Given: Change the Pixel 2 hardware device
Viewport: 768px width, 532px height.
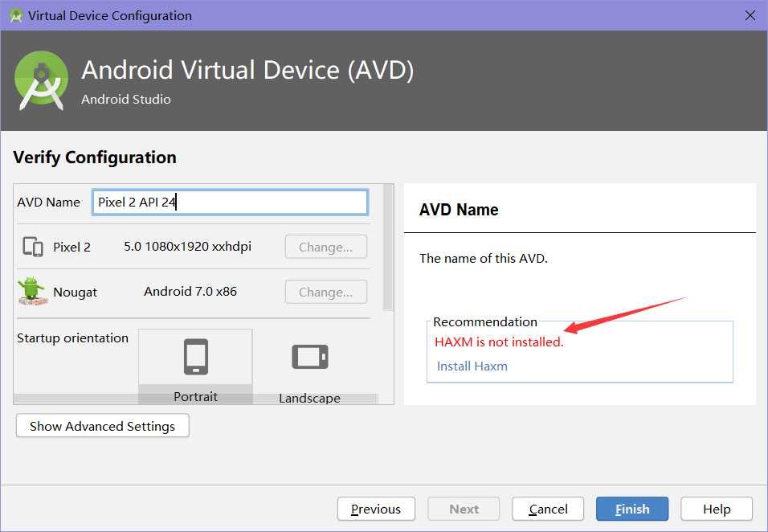Looking at the screenshot, I should (325, 247).
